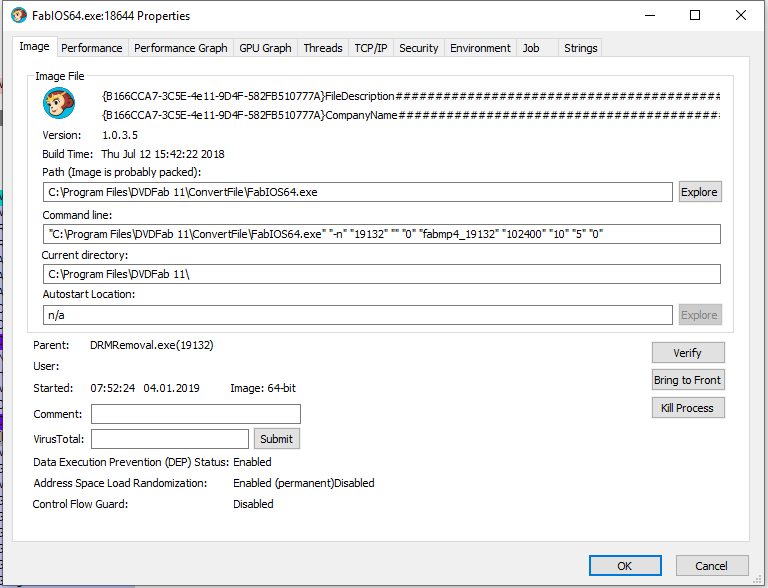Select the GPU Graph tab
The height and width of the screenshot is (588, 768).
tap(265, 48)
